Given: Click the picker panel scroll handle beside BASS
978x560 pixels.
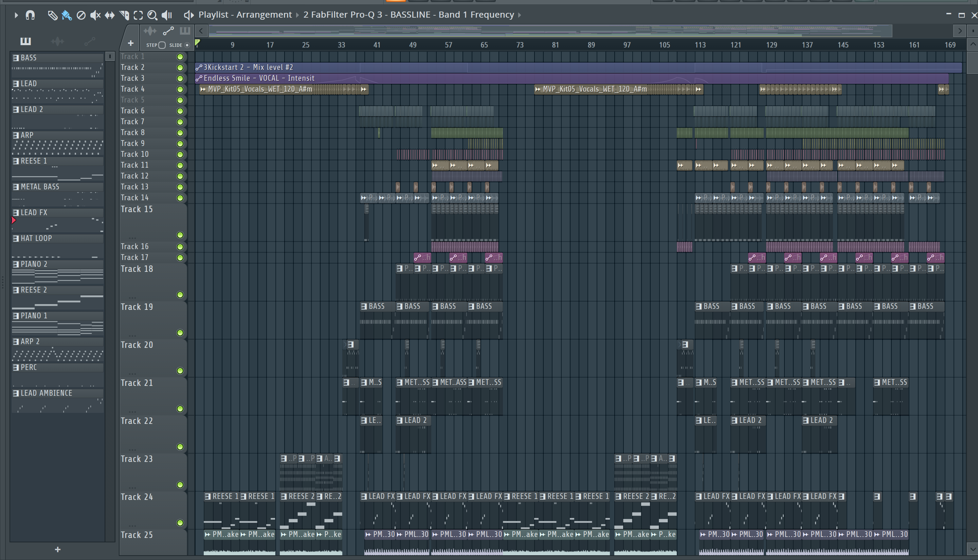Looking at the screenshot, I should 110,57.
